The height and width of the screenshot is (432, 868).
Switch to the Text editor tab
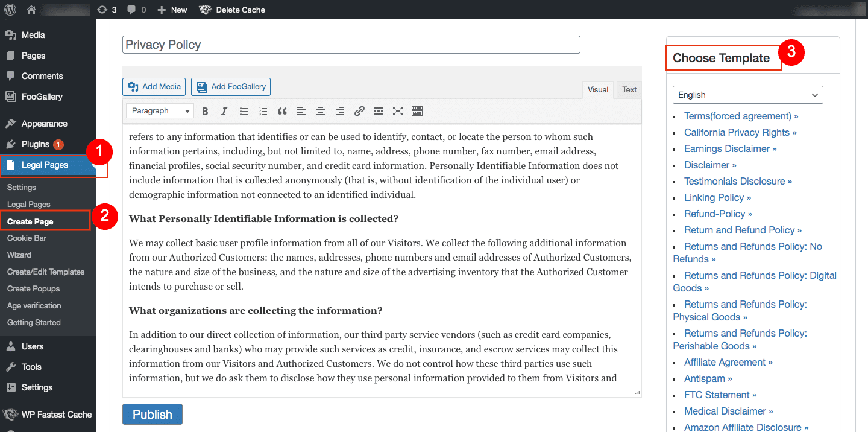[x=629, y=89]
